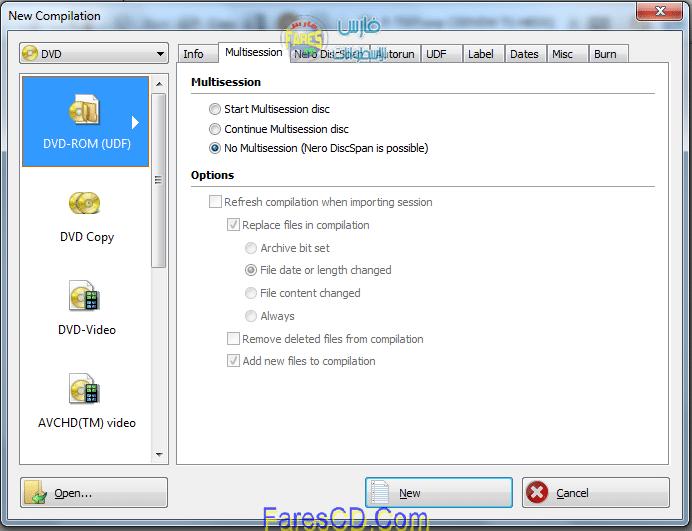Select No Multisession radio button
The width and height of the screenshot is (692, 531).
pos(214,148)
